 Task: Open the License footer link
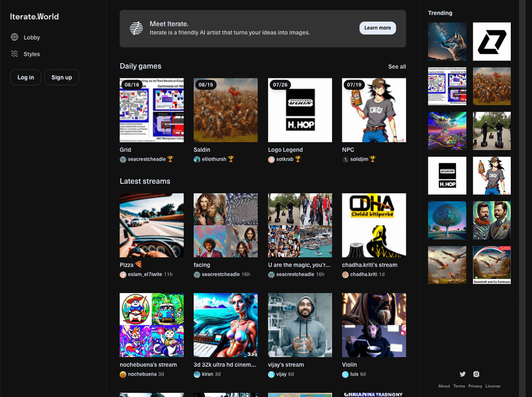pyautogui.click(x=493, y=386)
